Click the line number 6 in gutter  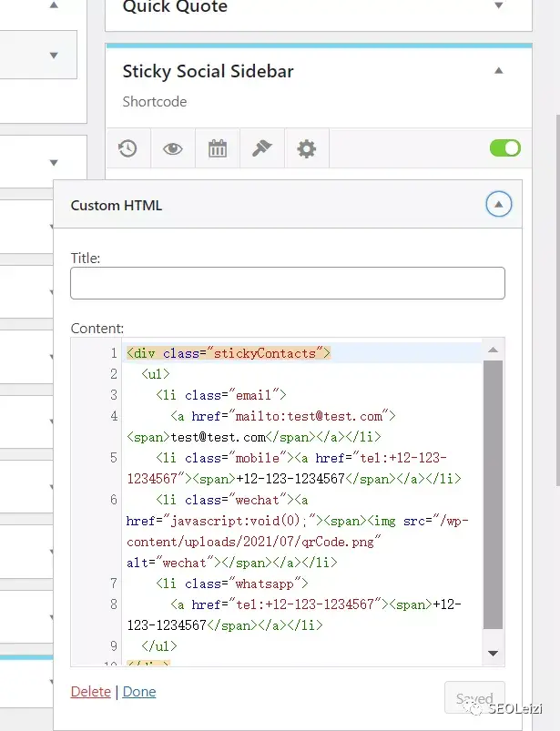[x=114, y=500]
